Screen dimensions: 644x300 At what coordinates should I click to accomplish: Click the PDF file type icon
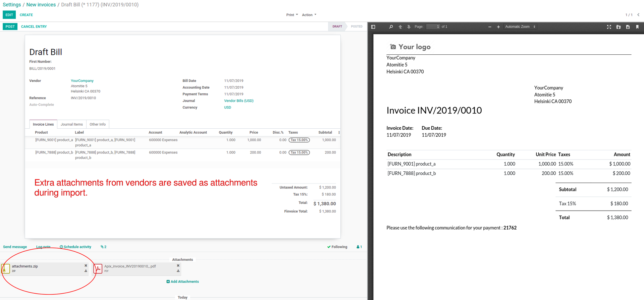98,268
